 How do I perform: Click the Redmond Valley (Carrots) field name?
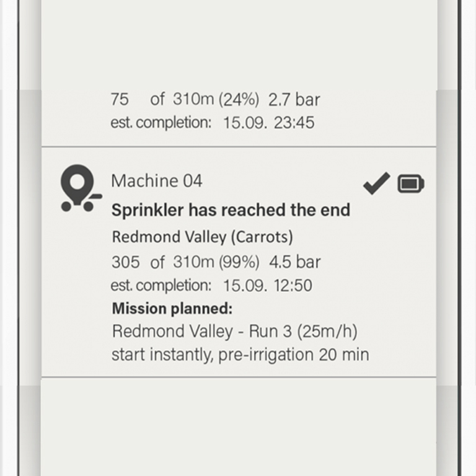pos(203,237)
